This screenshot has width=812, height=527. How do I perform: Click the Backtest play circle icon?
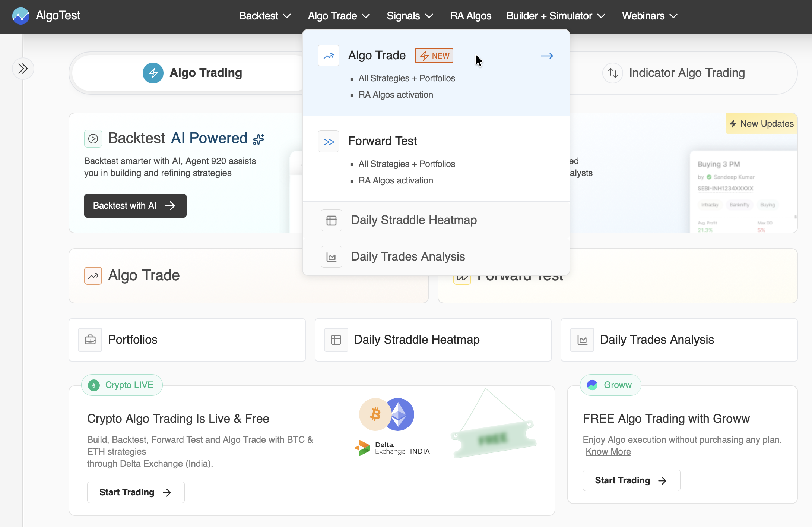pos(93,139)
